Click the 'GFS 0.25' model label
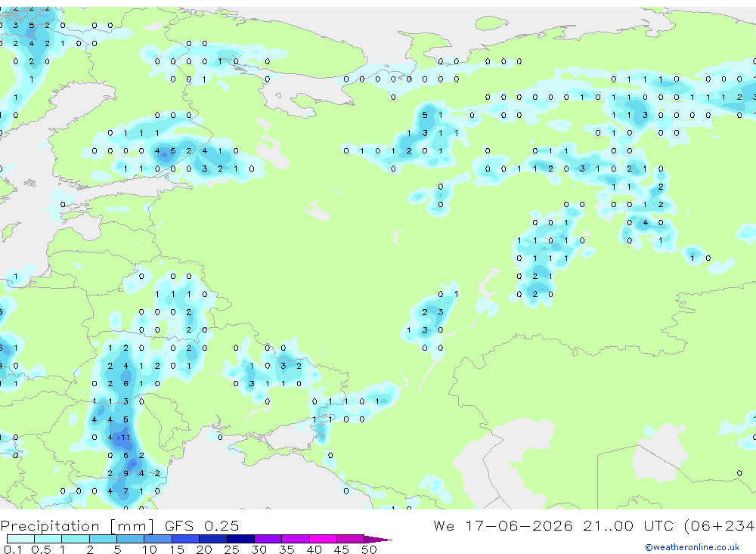The height and width of the screenshot is (554, 756). pyautogui.click(x=202, y=525)
